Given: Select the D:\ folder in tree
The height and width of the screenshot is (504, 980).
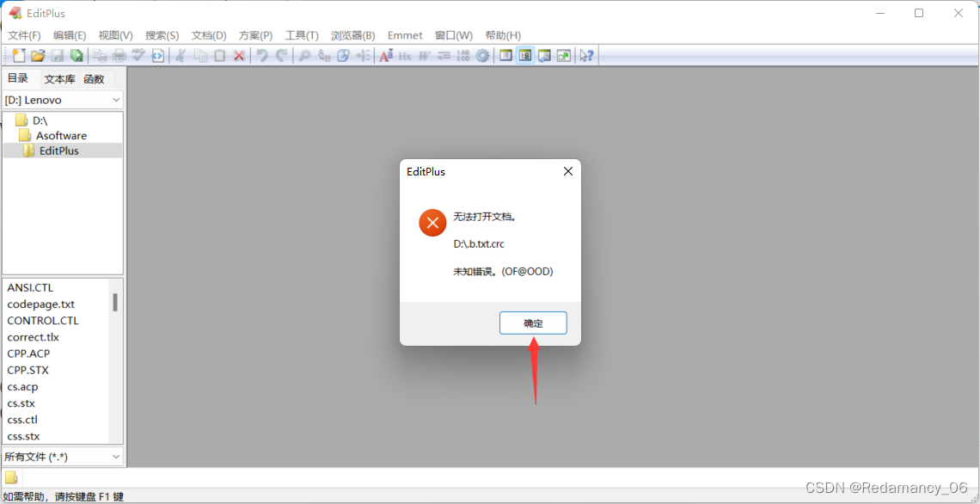Looking at the screenshot, I should tap(33, 120).
